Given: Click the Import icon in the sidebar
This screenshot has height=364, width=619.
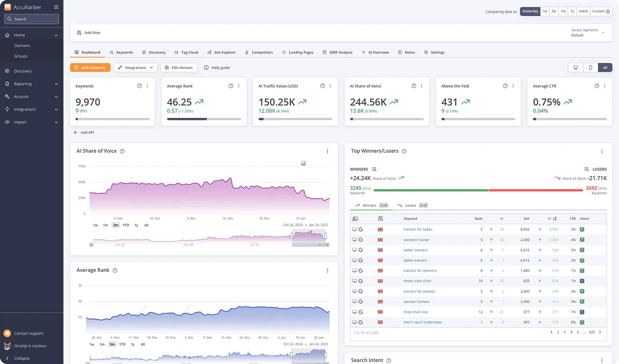Looking at the screenshot, I should tap(7, 122).
